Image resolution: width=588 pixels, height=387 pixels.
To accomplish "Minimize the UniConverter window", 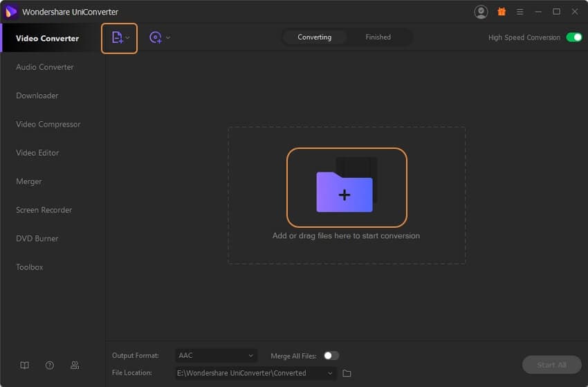I will (x=538, y=12).
